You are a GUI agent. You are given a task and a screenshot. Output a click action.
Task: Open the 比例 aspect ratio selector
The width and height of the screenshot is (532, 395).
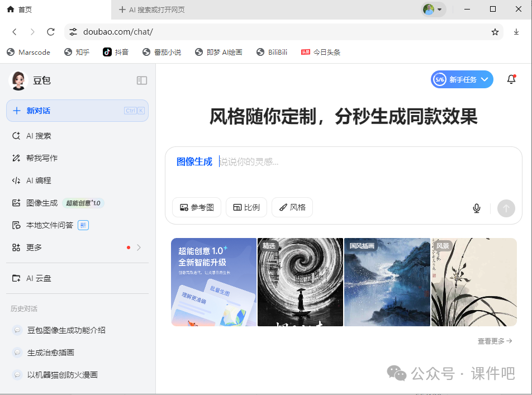pyautogui.click(x=246, y=207)
